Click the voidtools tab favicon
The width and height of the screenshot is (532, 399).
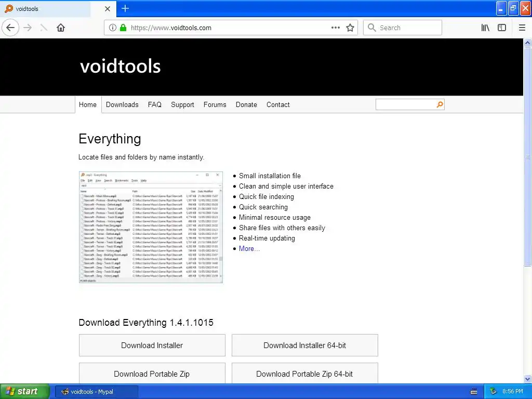(9, 8)
